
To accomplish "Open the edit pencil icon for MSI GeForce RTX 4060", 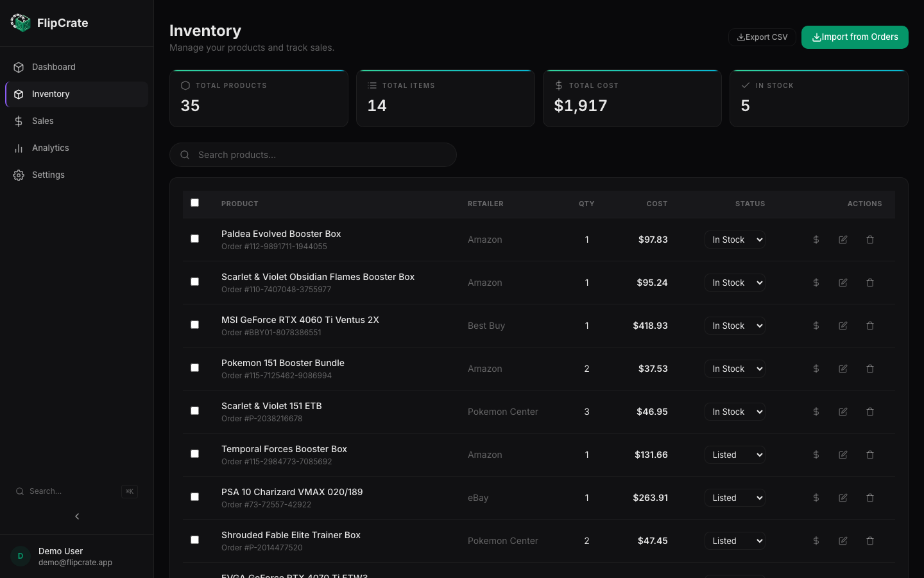I will (843, 326).
